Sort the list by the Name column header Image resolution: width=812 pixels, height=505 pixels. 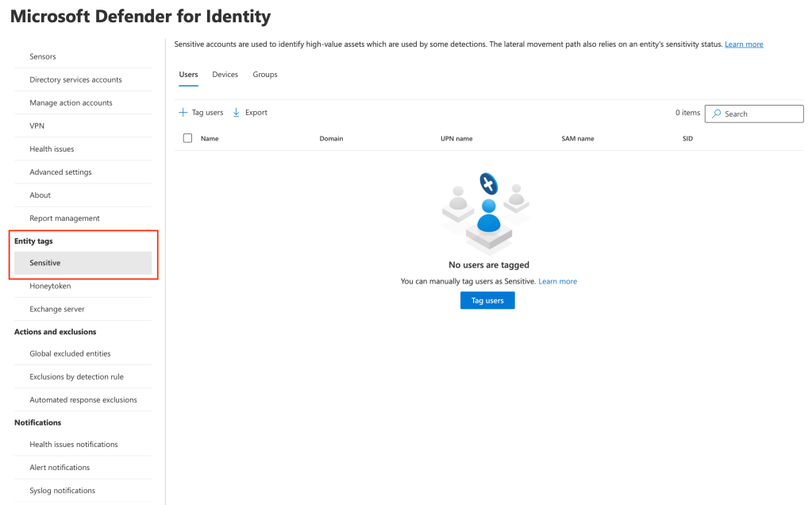(x=210, y=137)
